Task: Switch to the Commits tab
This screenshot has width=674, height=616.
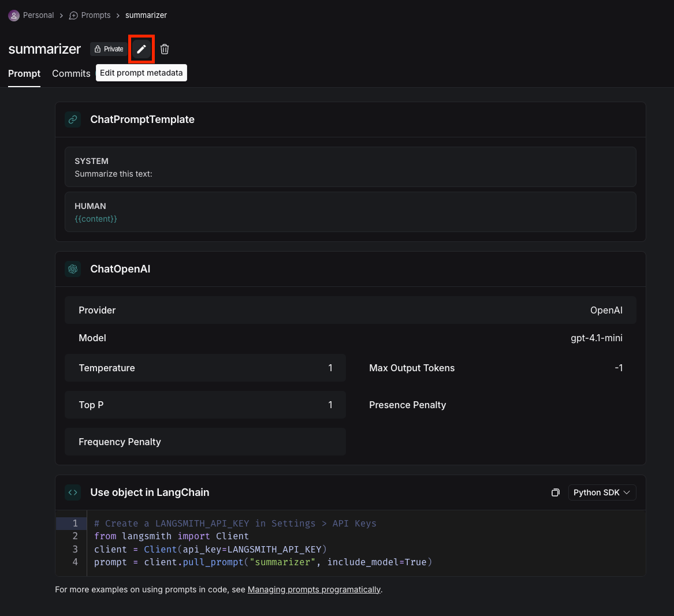Action: click(x=71, y=73)
